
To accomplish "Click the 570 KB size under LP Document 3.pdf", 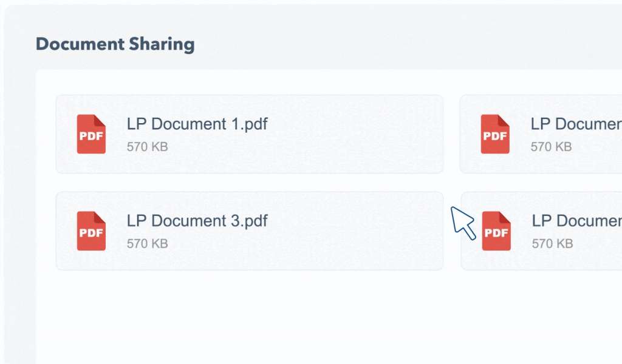I will click(147, 244).
